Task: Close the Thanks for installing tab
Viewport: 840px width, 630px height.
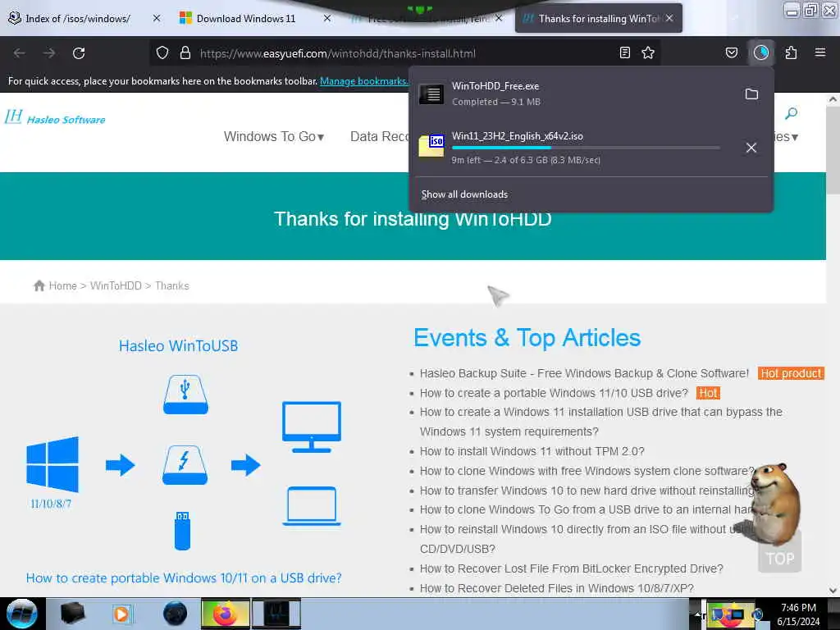Action: pos(669,18)
